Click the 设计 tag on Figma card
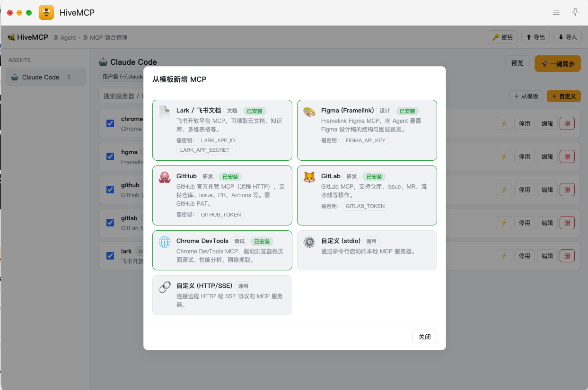 coord(385,111)
